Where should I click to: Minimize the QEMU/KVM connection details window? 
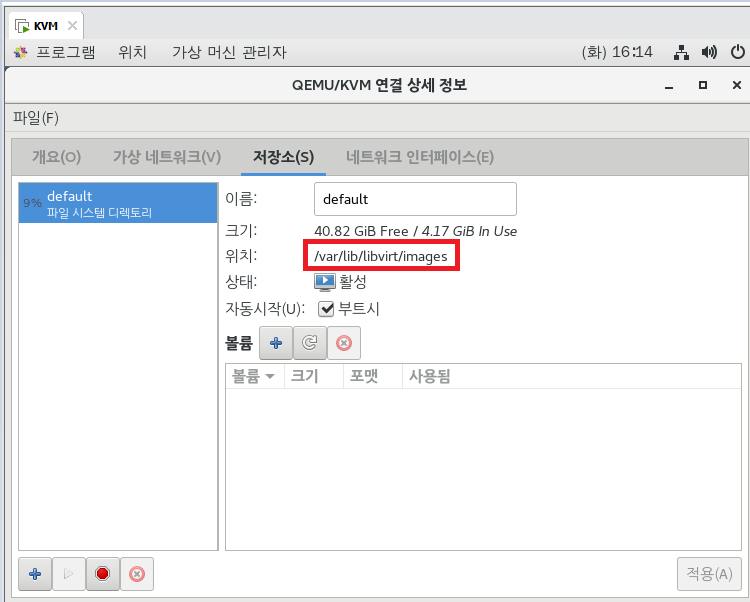coord(669,86)
